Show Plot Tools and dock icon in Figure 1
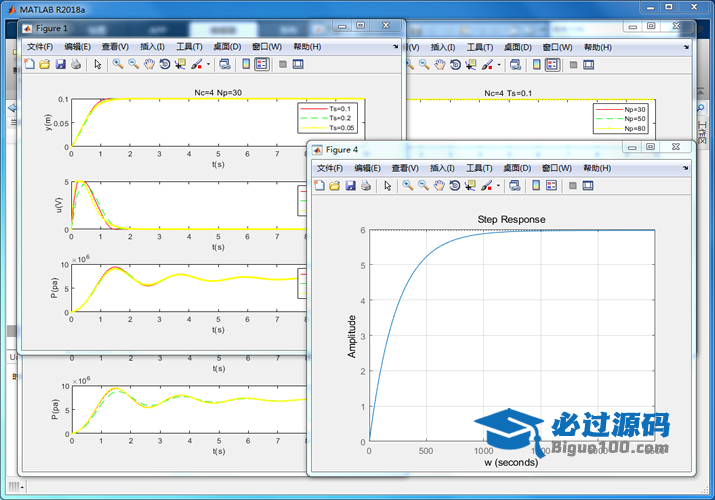This screenshot has height=500, width=715. coord(298,64)
